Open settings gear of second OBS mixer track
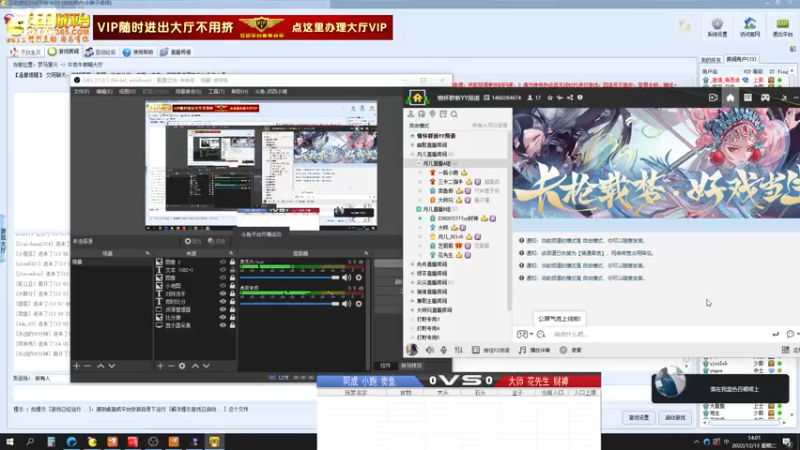 (x=359, y=304)
